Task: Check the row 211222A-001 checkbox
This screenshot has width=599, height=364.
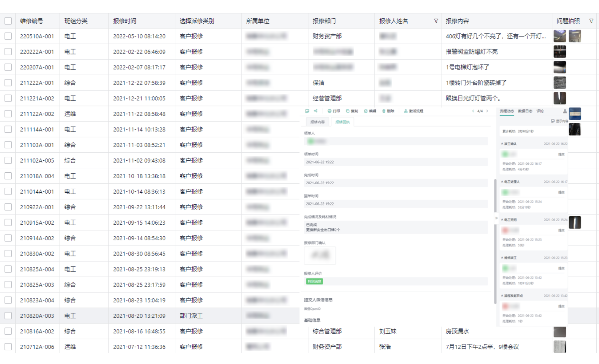Action: coord(8,83)
